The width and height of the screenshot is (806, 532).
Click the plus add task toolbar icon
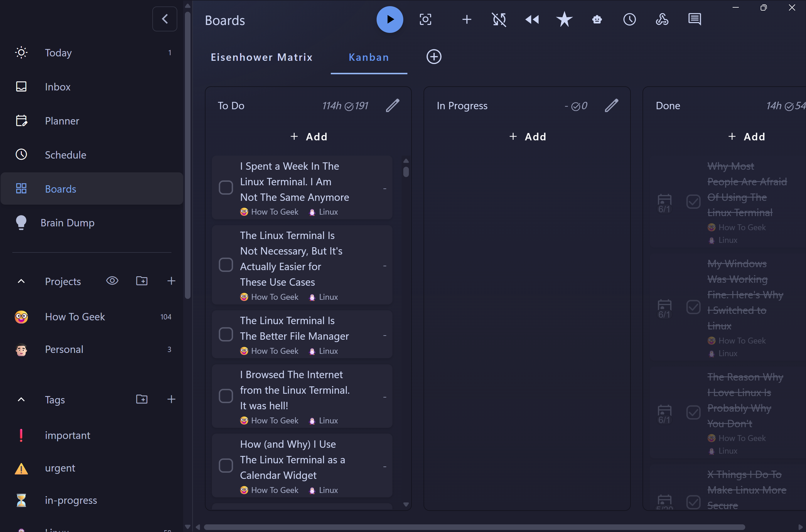[467, 19]
